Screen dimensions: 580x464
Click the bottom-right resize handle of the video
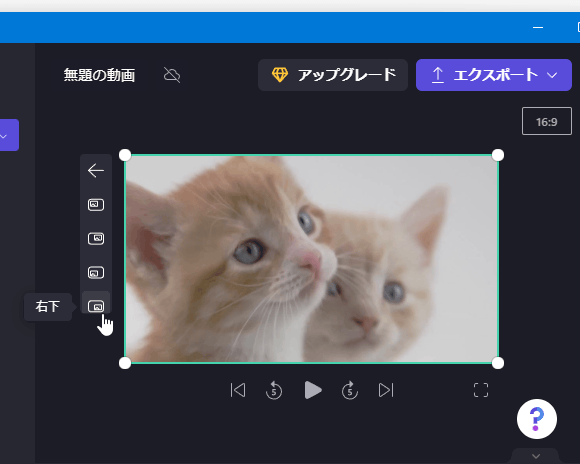[x=498, y=363]
